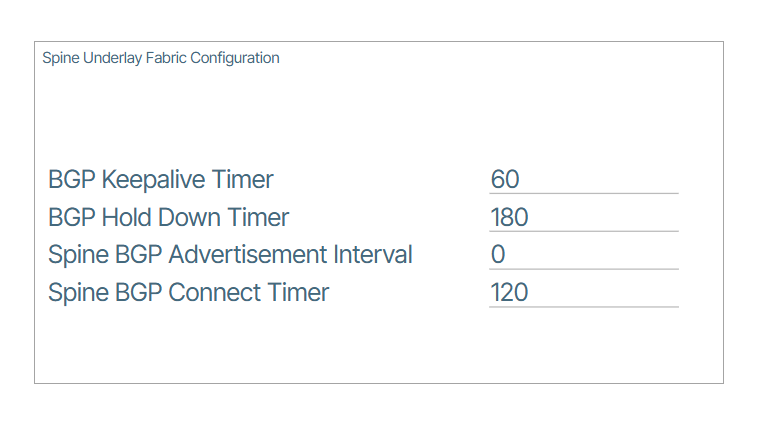
Task: Click the underline beneath the Connect Timer value
Action: click(x=583, y=306)
